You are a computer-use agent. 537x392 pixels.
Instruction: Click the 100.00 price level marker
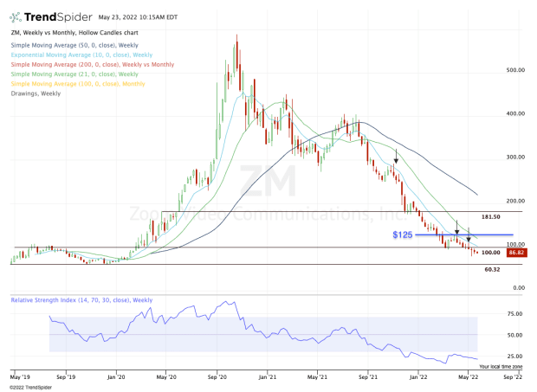point(491,253)
